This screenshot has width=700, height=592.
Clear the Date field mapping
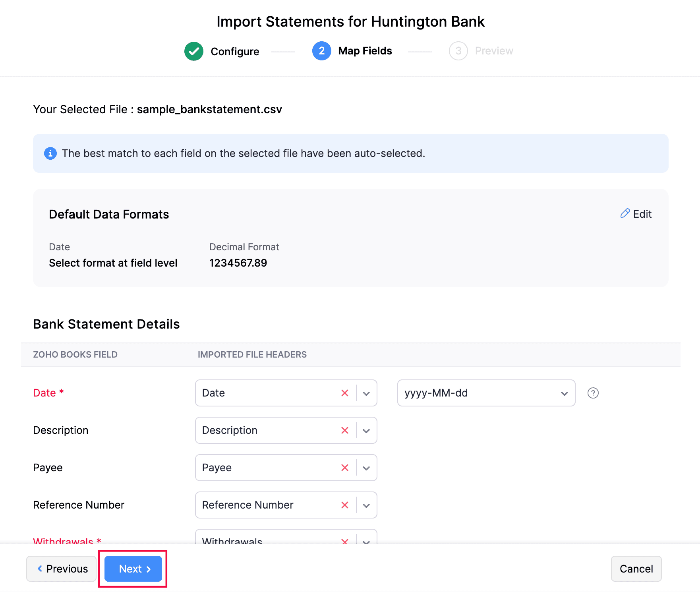pos(344,393)
